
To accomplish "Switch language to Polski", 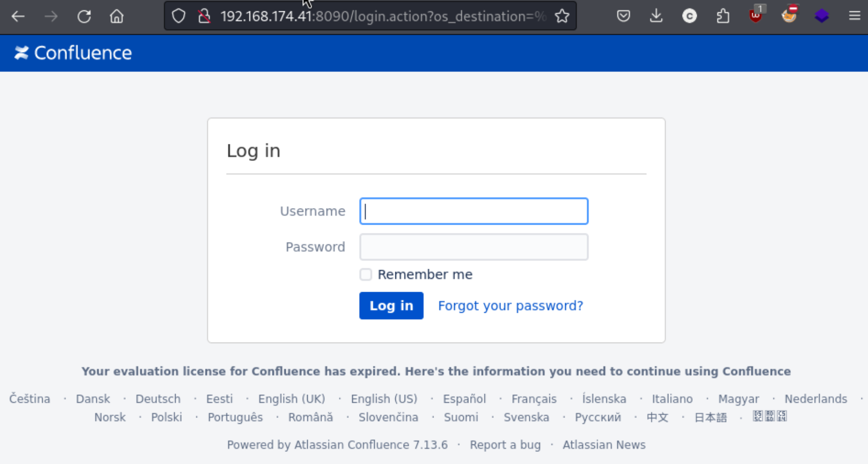I will coord(166,418).
